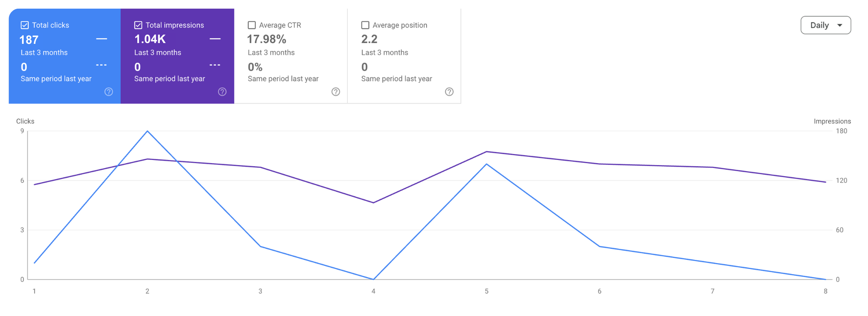Click help icon on Total clicks card
The height and width of the screenshot is (316, 868).
click(x=108, y=92)
